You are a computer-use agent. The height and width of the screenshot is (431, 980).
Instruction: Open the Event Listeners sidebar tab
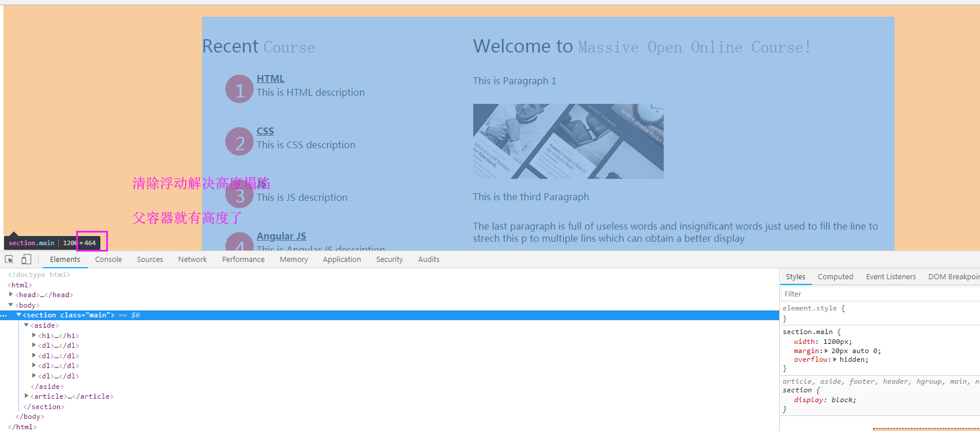(891, 277)
